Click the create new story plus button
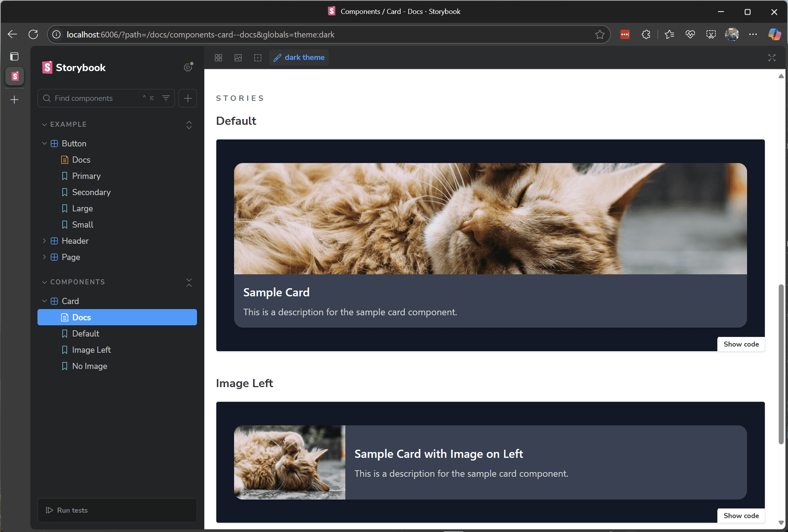The image size is (788, 532). pos(188,98)
